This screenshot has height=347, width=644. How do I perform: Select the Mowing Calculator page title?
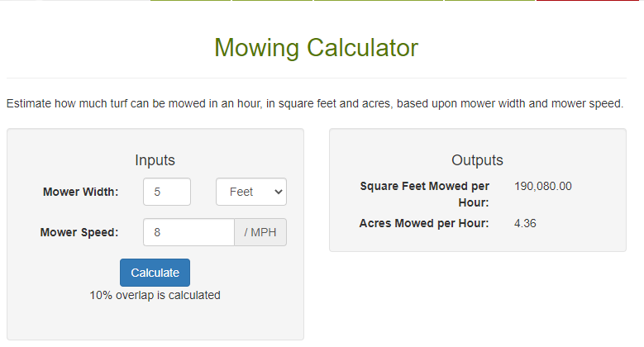pyautogui.click(x=316, y=47)
